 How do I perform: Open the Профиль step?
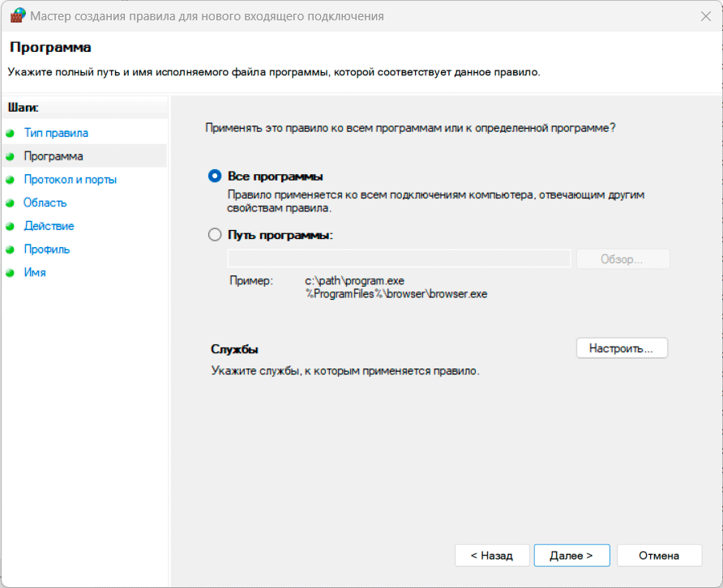click(47, 249)
